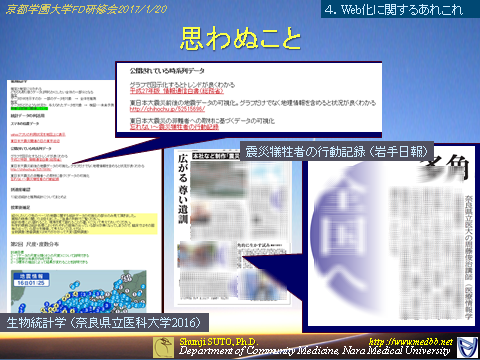480x360 pixels.
Task: Click the vertical text 奈良県立医大の周藤俊治講師
Action: pyautogui.click(x=468, y=237)
